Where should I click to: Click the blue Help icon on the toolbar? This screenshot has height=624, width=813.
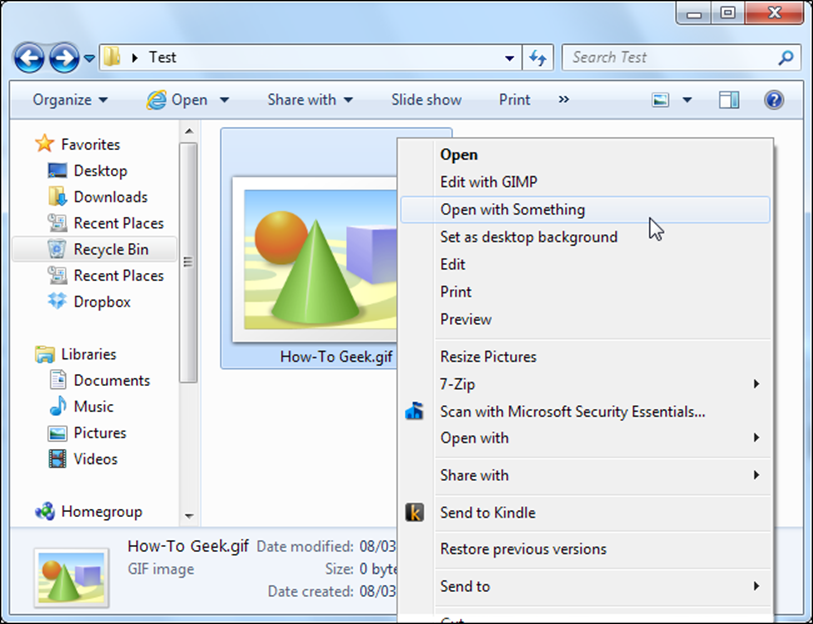(774, 99)
